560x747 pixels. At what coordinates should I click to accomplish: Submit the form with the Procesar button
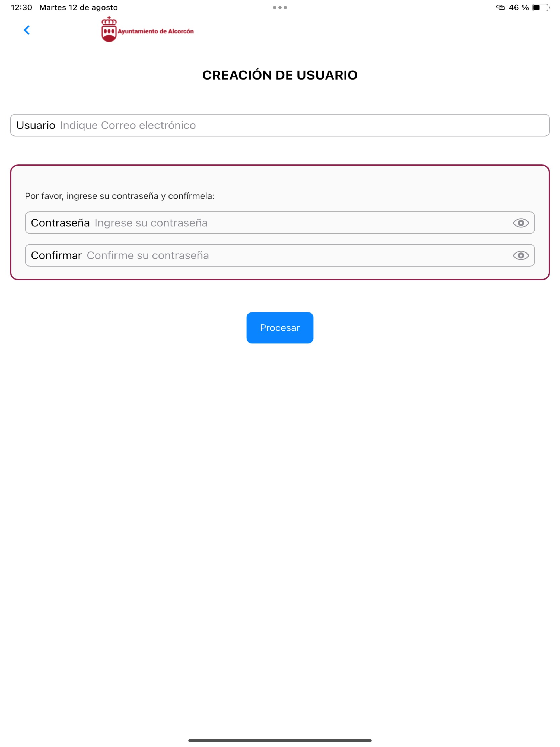tap(280, 328)
